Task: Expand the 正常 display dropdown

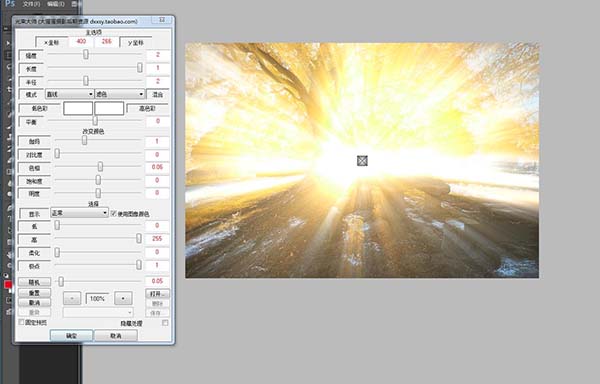Action: [80, 213]
